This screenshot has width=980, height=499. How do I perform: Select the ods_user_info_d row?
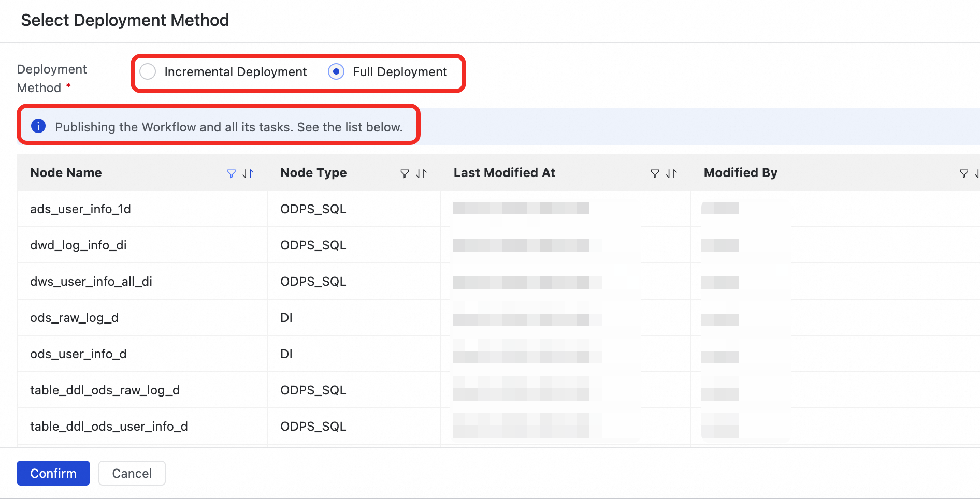coord(78,354)
